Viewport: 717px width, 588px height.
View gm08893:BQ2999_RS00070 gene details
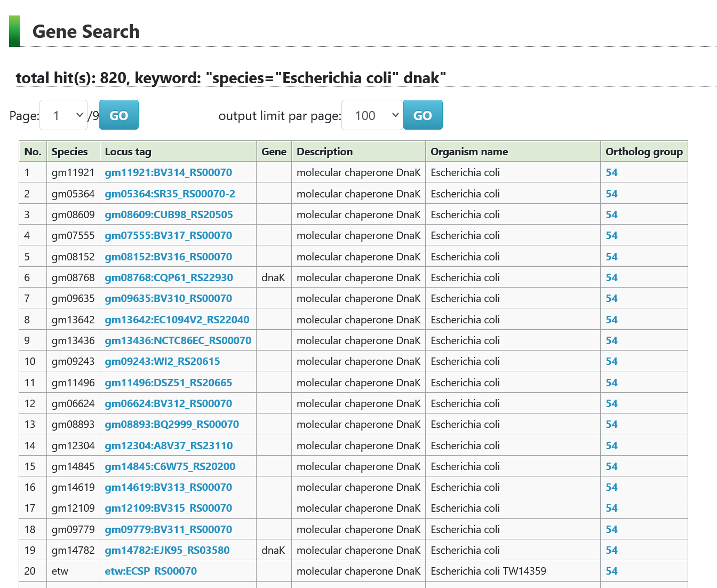[x=172, y=424]
